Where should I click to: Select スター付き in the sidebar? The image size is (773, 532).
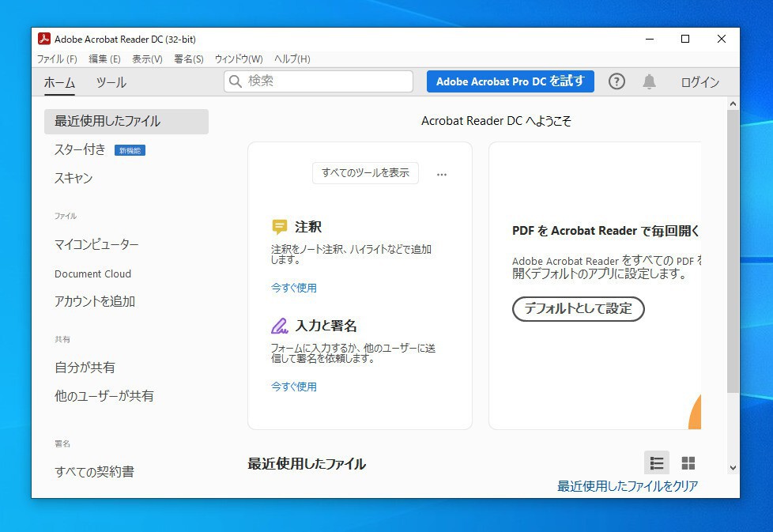pyautogui.click(x=80, y=150)
